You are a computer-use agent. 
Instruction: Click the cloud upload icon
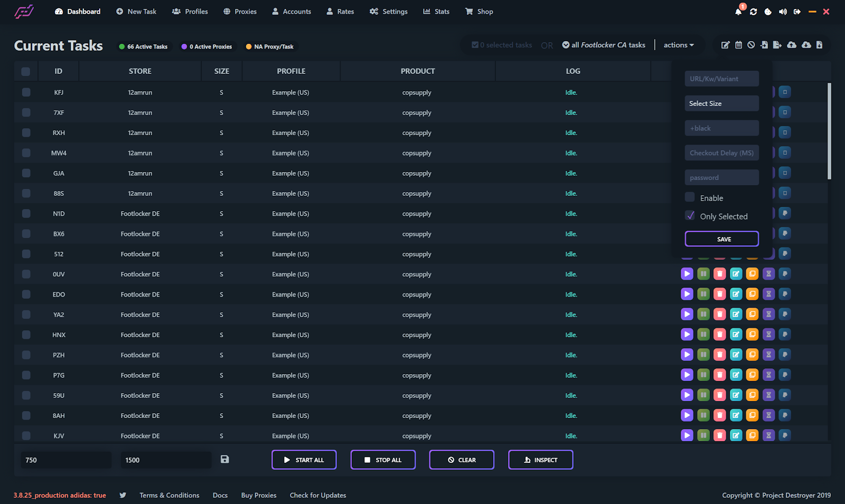click(x=791, y=45)
